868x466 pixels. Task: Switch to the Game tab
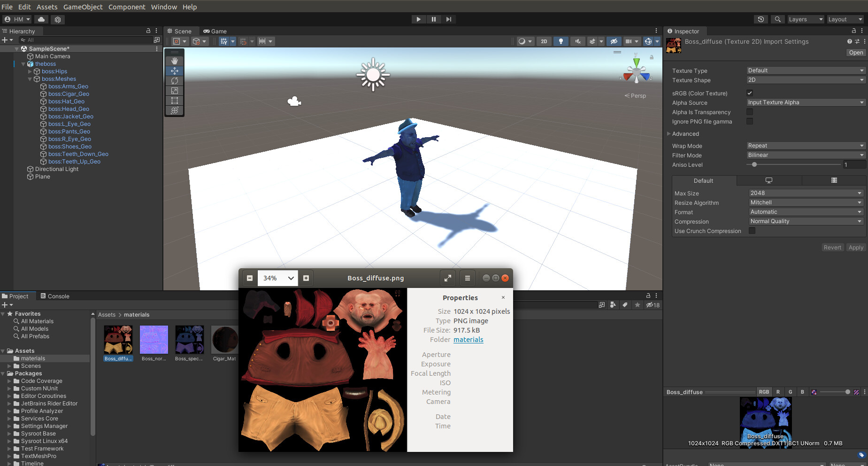pos(215,31)
